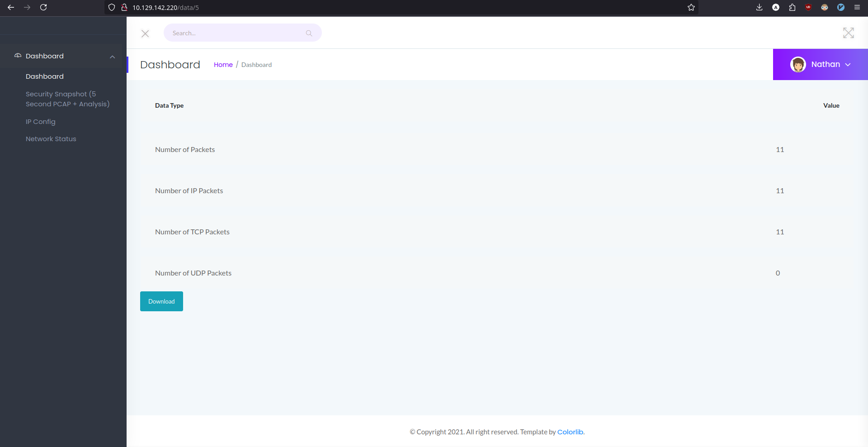
Task: Close the sidebar with X icon
Action: point(145,33)
